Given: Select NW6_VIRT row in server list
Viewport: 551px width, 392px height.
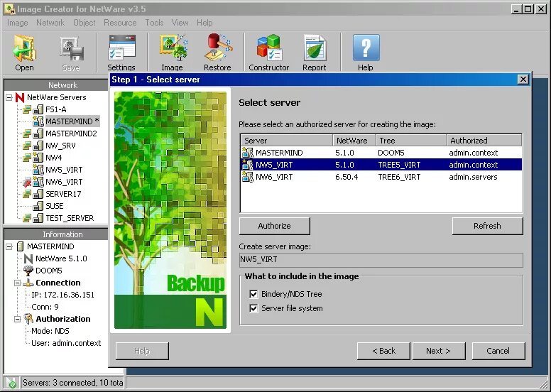Looking at the screenshot, I should coord(381,177).
